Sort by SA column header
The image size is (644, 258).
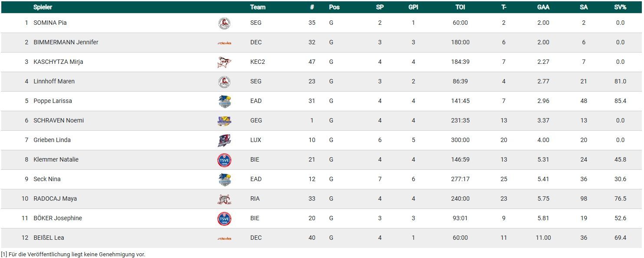584,7
